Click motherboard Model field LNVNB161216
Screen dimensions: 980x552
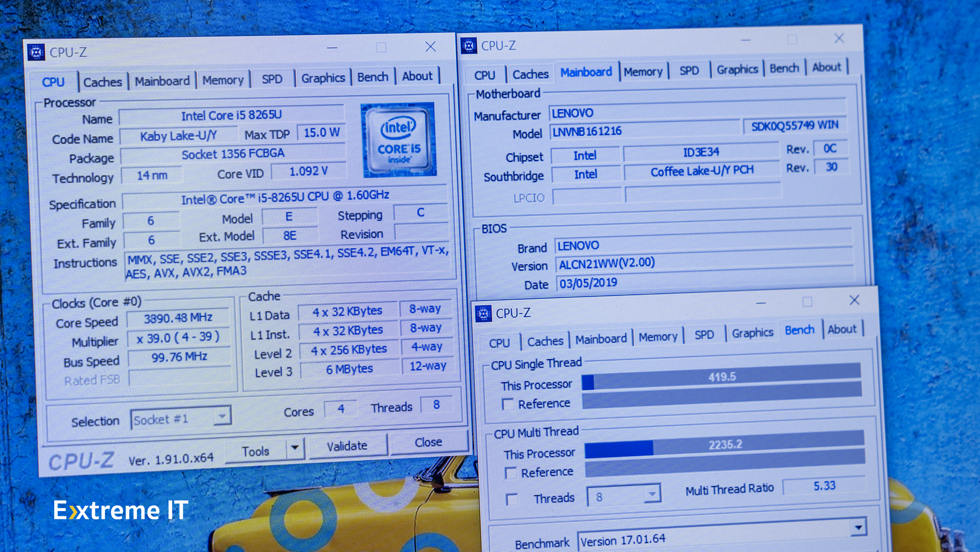pyautogui.click(x=645, y=129)
